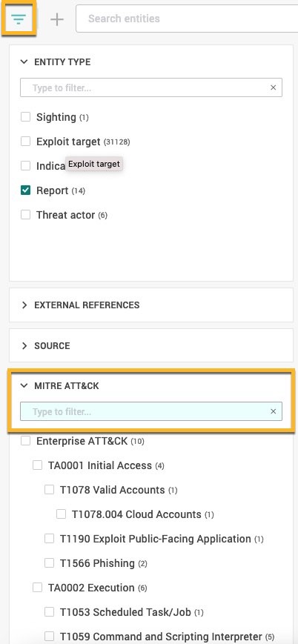Check T1078.004 Cloud Accounts
The height and width of the screenshot is (644, 298).
pyautogui.click(x=62, y=514)
